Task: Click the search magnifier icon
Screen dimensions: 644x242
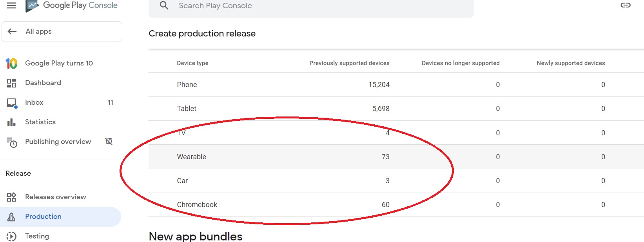Action: point(164,5)
